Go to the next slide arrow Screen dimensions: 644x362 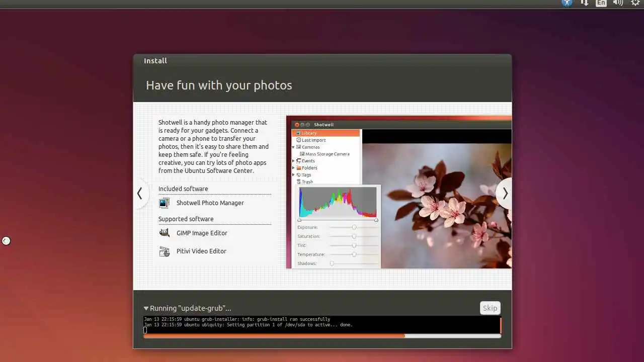(x=504, y=194)
